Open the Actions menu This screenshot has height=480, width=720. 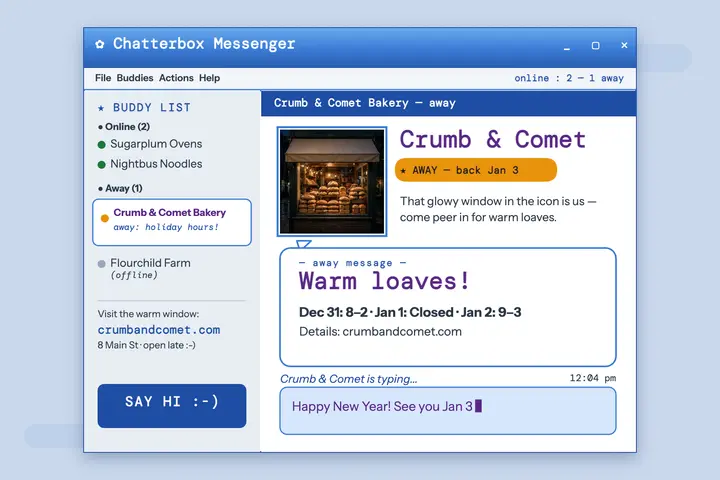click(x=176, y=78)
